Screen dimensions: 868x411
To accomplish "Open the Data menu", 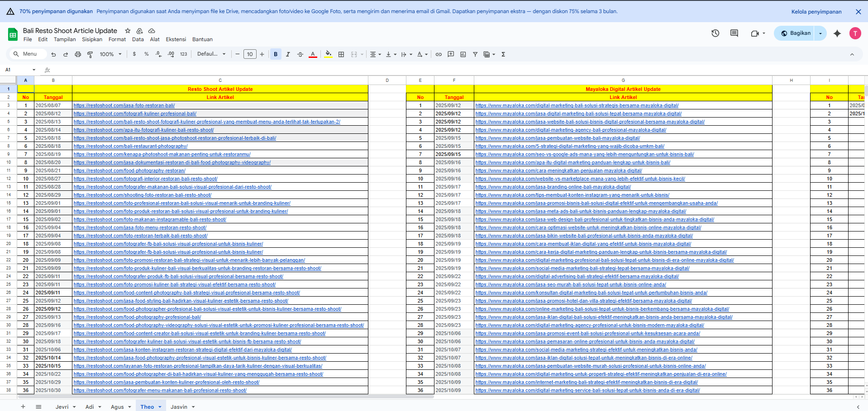I will pyautogui.click(x=138, y=39).
